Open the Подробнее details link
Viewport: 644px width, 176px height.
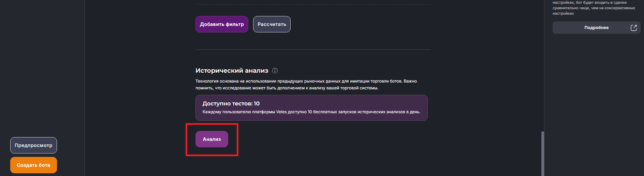[596, 28]
